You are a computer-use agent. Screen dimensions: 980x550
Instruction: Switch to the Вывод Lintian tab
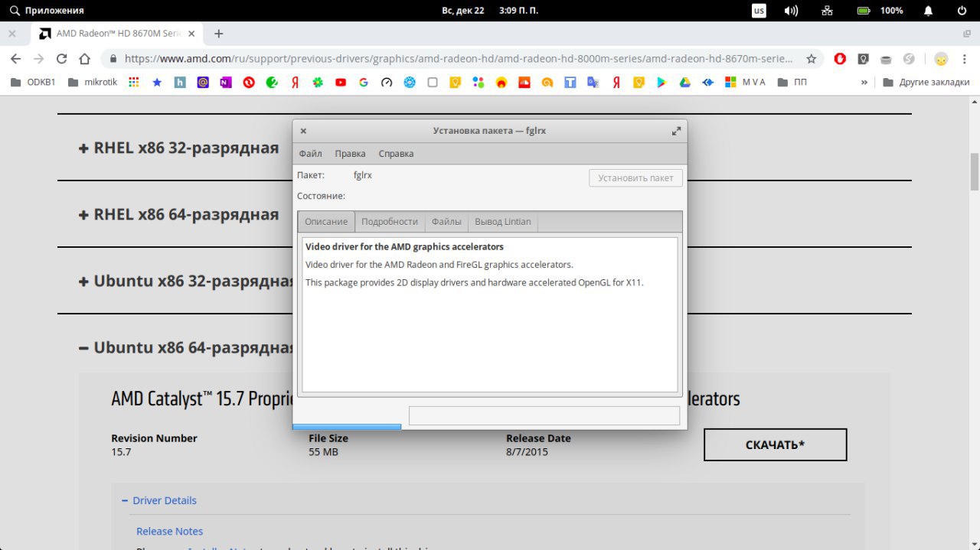(503, 222)
